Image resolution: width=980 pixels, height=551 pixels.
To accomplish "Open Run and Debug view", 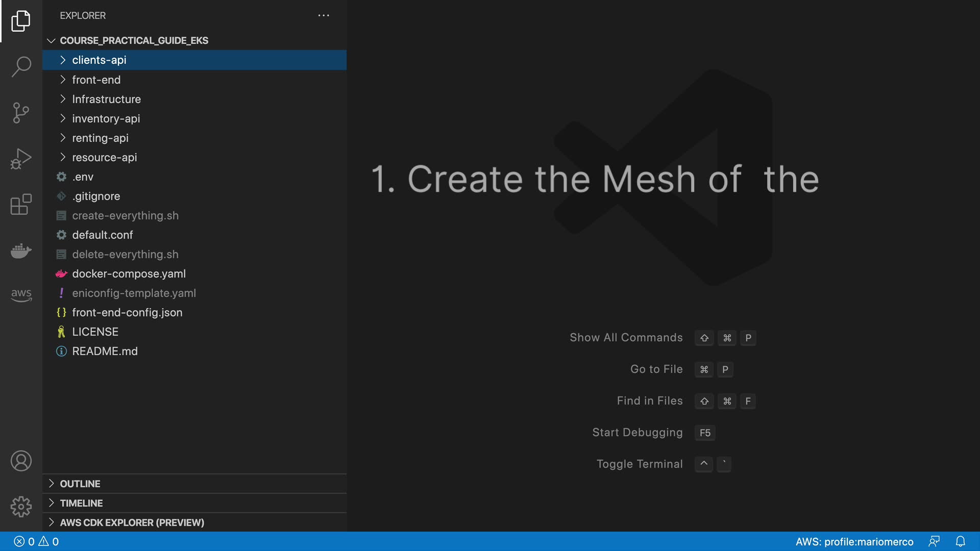I will click(21, 159).
